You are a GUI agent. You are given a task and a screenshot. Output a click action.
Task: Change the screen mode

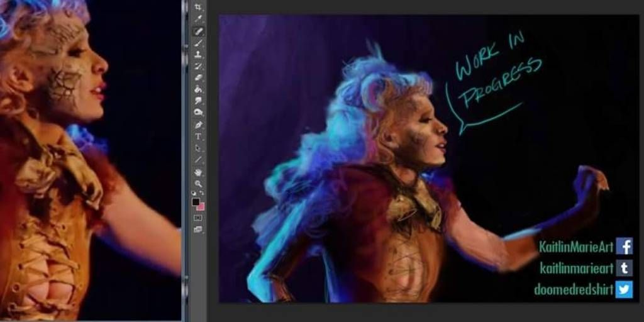pos(198,230)
